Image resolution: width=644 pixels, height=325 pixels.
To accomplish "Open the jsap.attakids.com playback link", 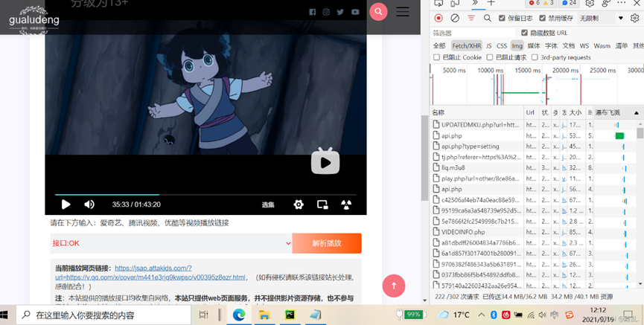I will click(x=150, y=272).
